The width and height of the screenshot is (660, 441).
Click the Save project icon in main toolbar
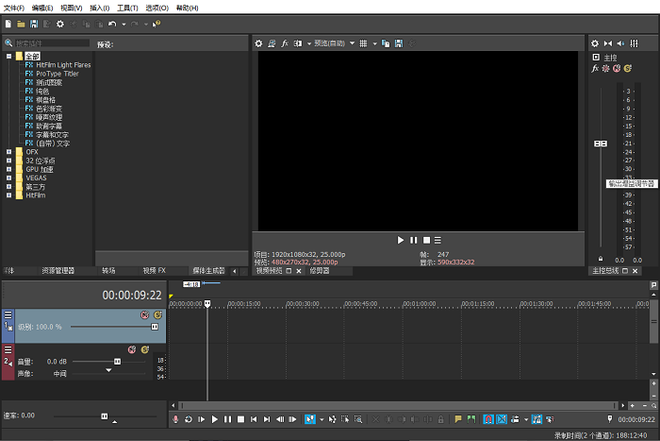click(x=34, y=23)
